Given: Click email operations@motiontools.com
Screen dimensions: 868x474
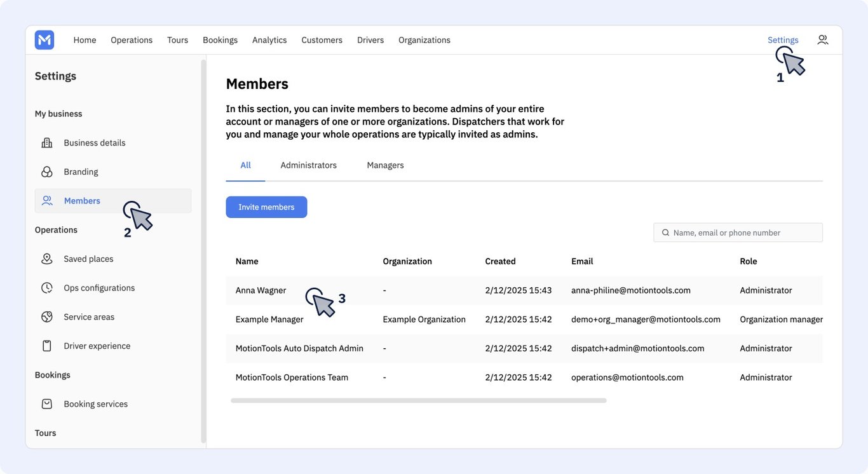Looking at the screenshot, I should 627,377.
